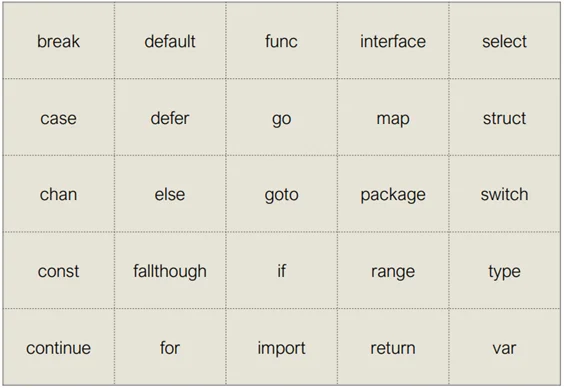Viewport: 564px width, 388px height.
Task: Click the 'switch' keyword cell
Action: (504, 195)
